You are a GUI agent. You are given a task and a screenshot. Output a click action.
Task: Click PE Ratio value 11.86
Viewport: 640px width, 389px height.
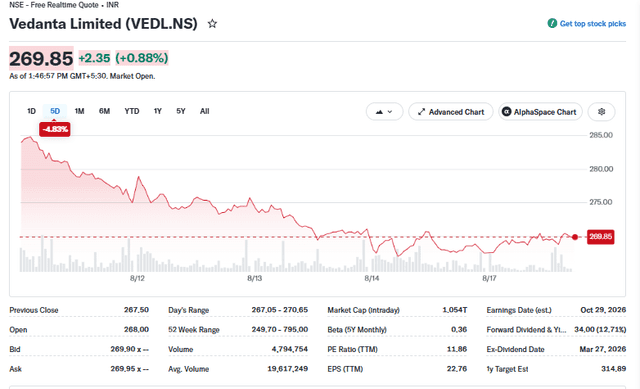click(x=457, y=349)
